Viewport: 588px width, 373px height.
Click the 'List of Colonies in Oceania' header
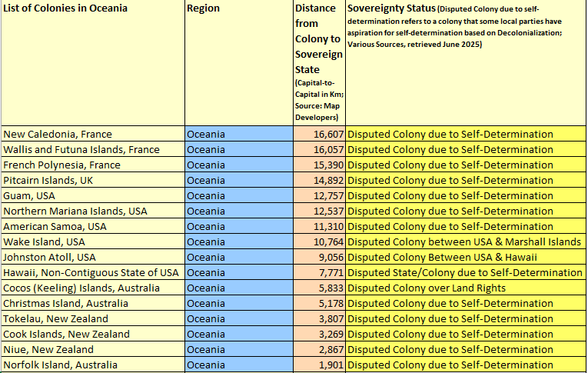coord(93,62)
